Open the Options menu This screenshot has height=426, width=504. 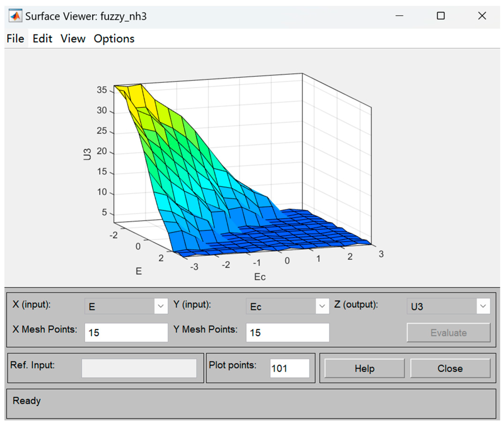(x=114, y=39)
